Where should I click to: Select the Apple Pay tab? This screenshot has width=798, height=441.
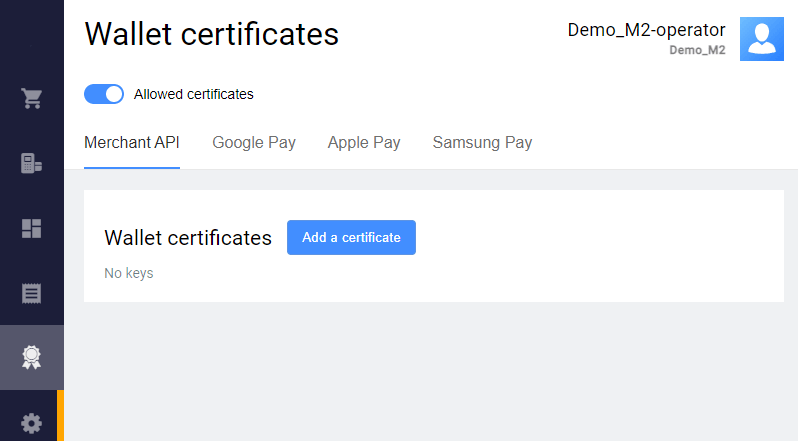click(x=364, y=142)
